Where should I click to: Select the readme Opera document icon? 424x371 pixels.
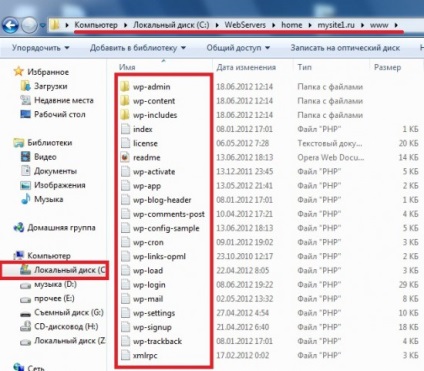[x=125, y=157]
